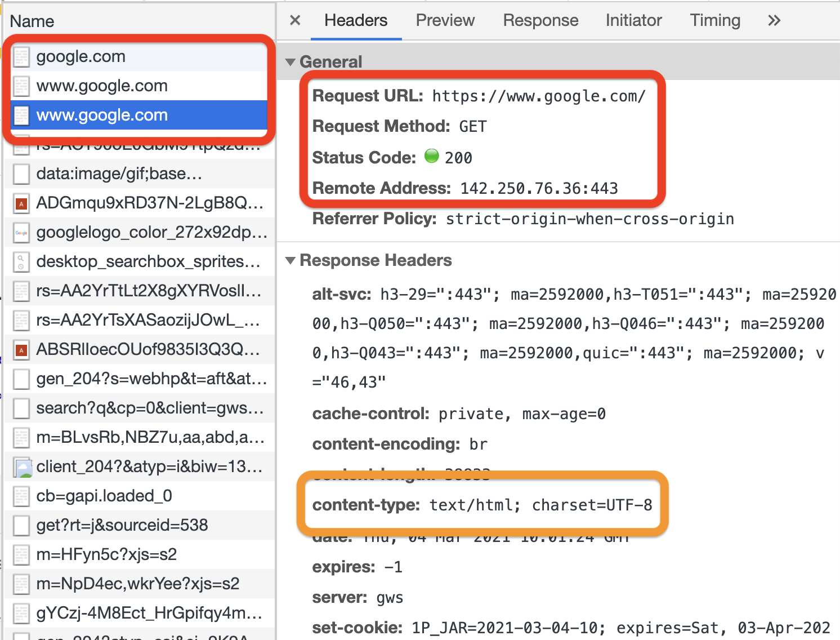Select the data:image/gif;base request
Screen dimensions: 840x640
[x=139, y=174]
